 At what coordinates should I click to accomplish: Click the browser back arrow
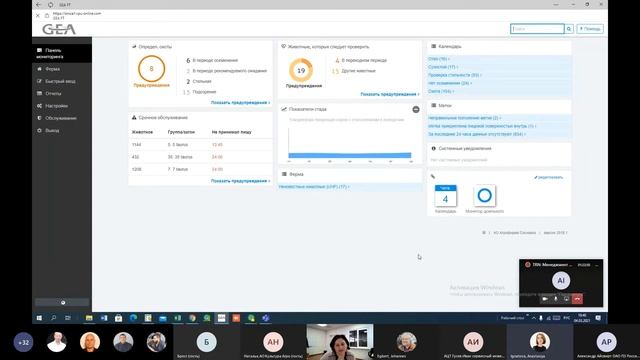coord(38,4)
